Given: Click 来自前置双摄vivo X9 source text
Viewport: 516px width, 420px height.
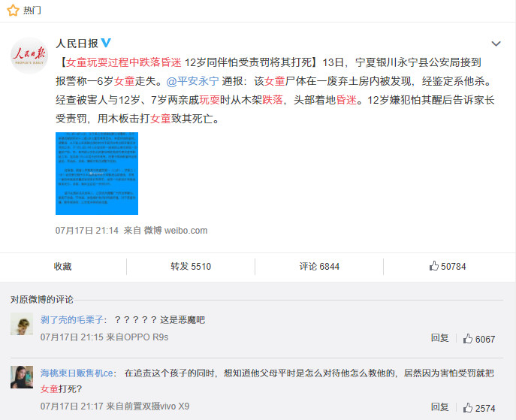Looking at the screenshot, I should [x=148, y=406].
